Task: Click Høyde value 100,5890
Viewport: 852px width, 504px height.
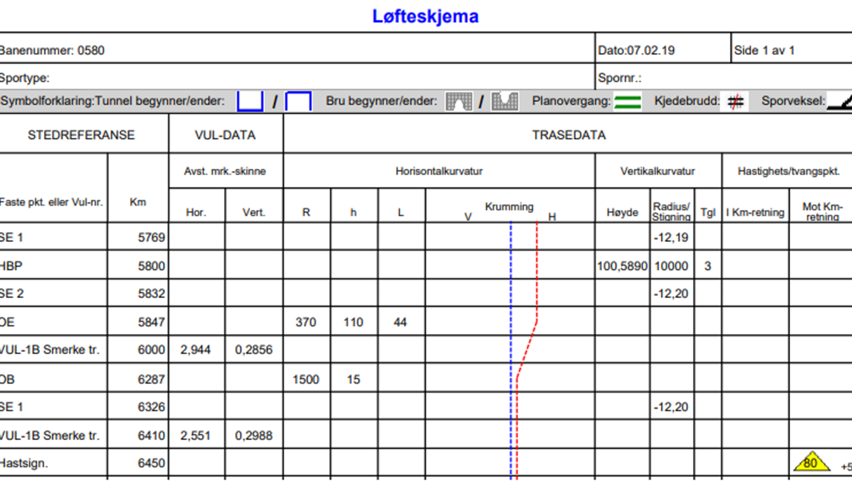Action: coord(622,266)
